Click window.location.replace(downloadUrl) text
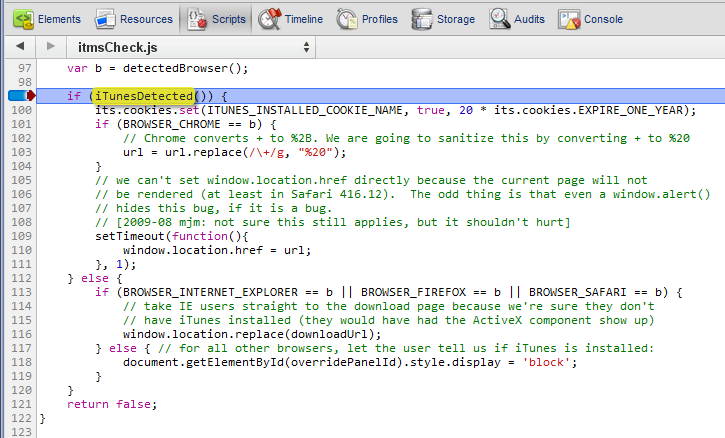Image resolution: width=725 pixels, height=438 pixels. [x=252, y=334]
